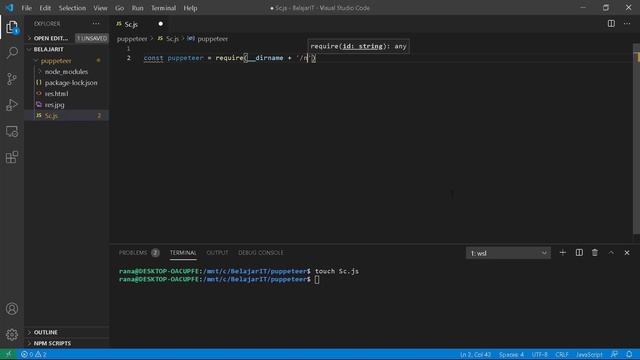Image resolution: width=640 pixels, height=360 pixels.
Task: Open the Run menu
Action: pos(137,8)
